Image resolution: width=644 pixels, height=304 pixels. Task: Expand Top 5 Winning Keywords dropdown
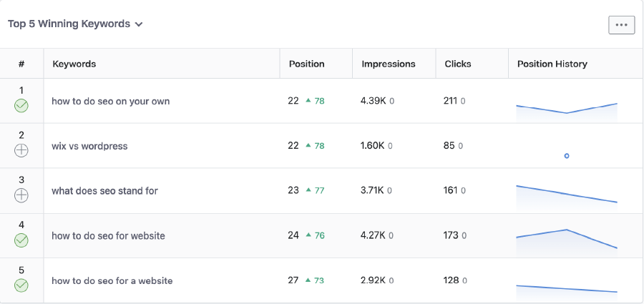pos(75,24)
